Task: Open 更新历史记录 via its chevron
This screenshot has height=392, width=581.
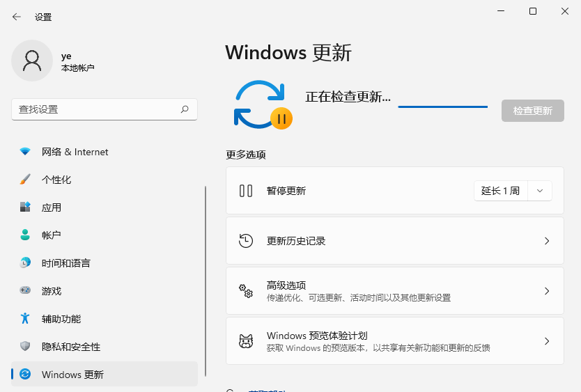Action: (x=547, y=241)
